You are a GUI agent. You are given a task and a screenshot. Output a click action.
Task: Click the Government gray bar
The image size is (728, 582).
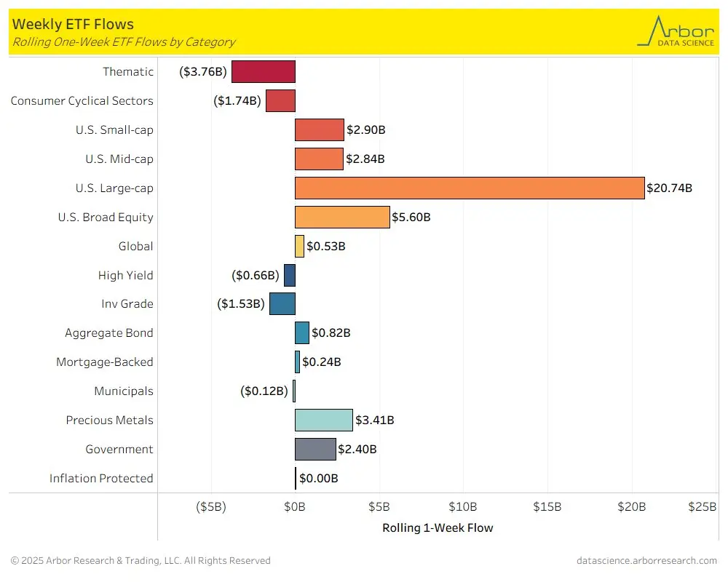point(315,450)
